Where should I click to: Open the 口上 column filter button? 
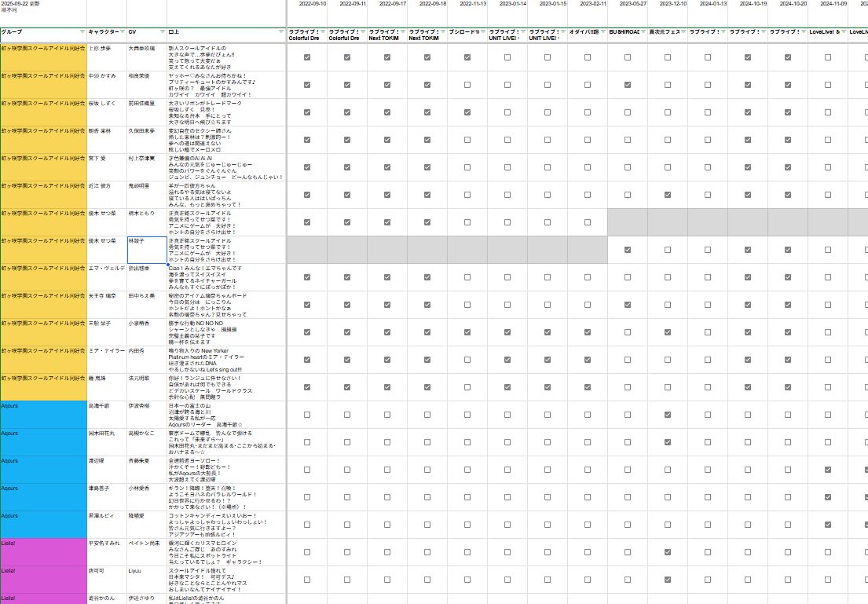[x=281, y=31]
